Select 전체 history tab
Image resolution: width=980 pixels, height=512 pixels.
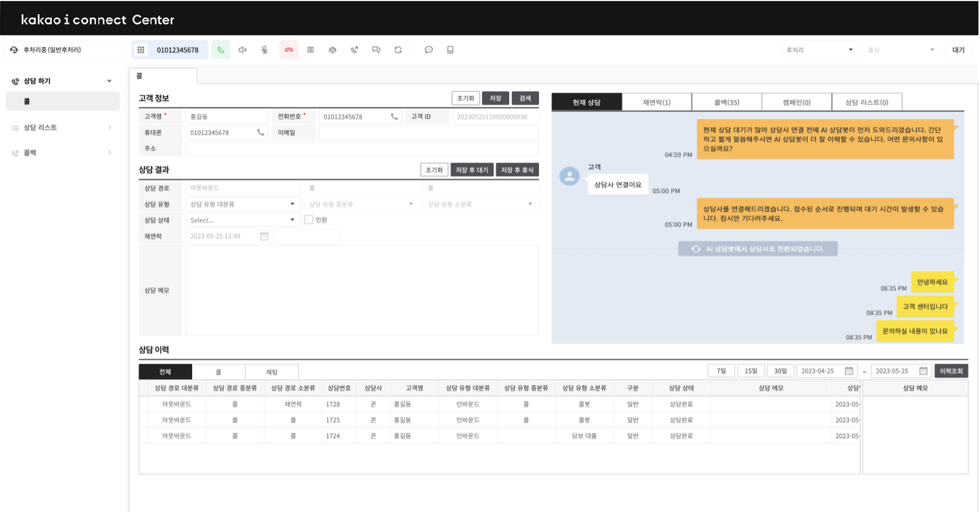coord(165,372)
